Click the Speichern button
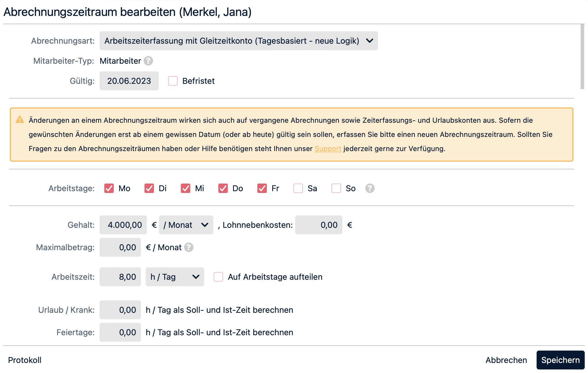The height and width of the screenshot is (373, 588). point(560,360)
